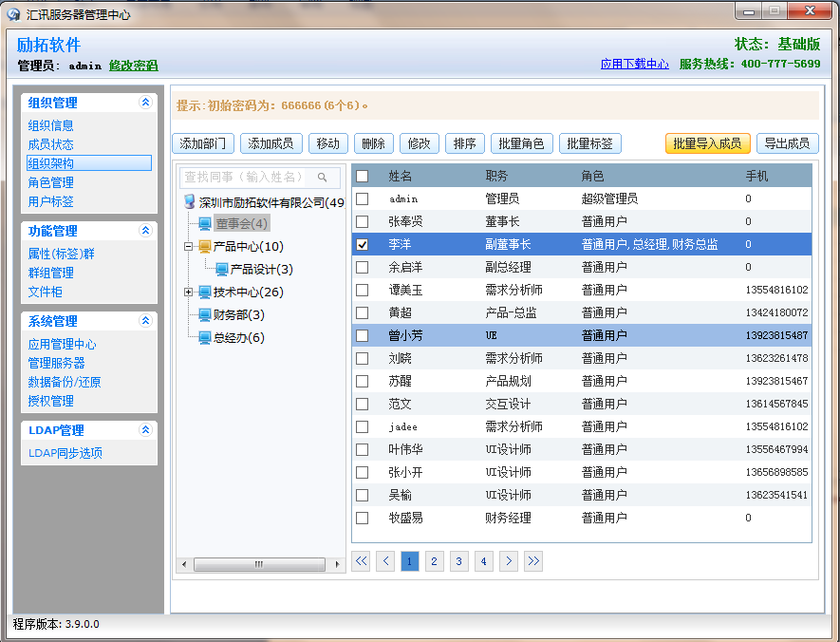
Task: Click the 移动 button
Action: [x=327, y=143]
